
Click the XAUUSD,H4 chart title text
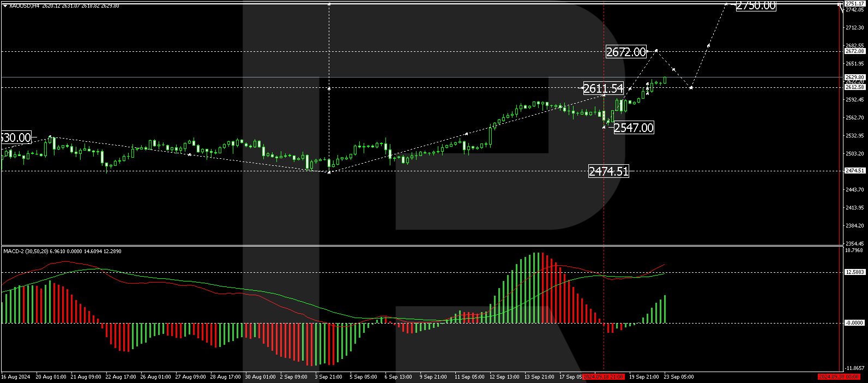tap(23, 5)
